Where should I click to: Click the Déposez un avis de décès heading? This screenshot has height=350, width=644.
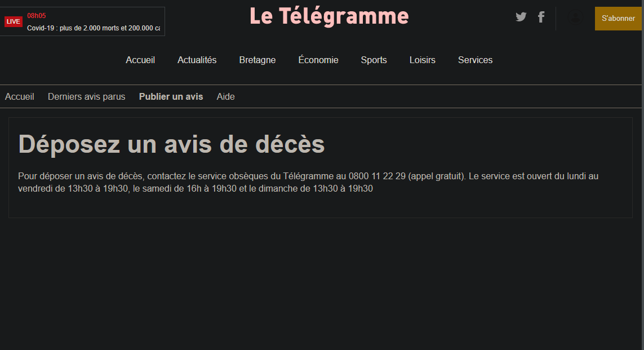coord(171,144)
